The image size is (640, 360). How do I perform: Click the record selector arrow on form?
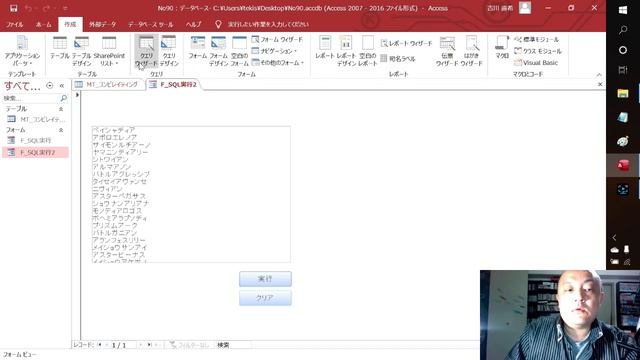[x=77, y=95]
